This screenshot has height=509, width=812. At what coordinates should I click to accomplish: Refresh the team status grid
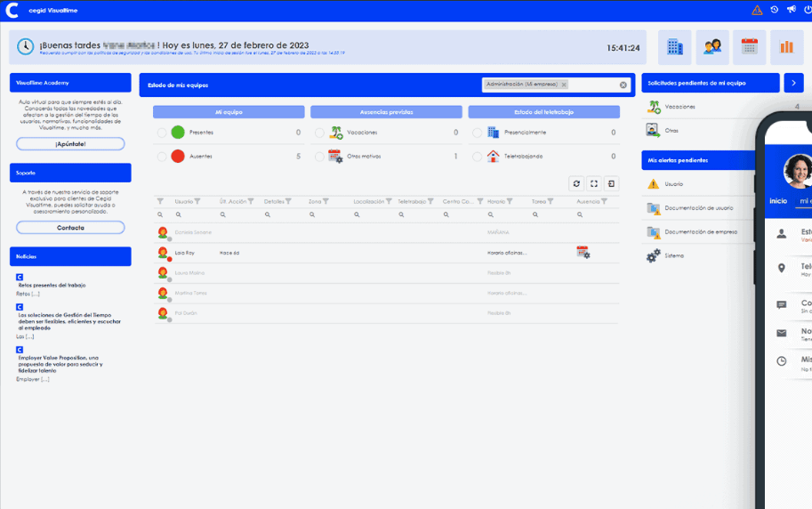click(x=576, y=183)
